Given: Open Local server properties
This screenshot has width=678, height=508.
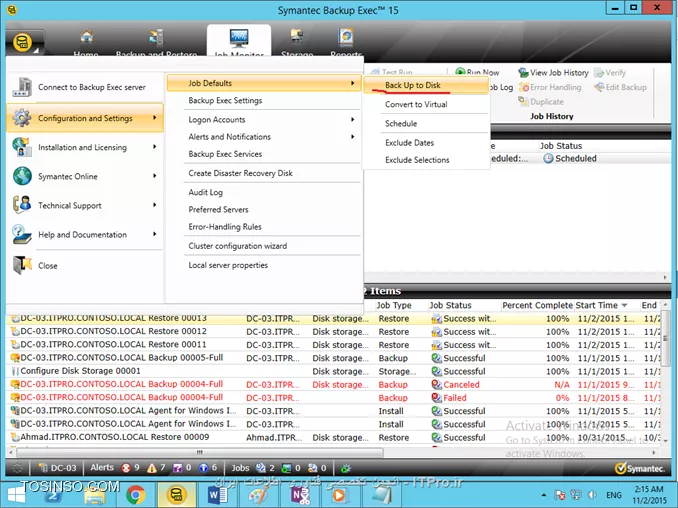Looking at the screenshot, I should 228,265.
